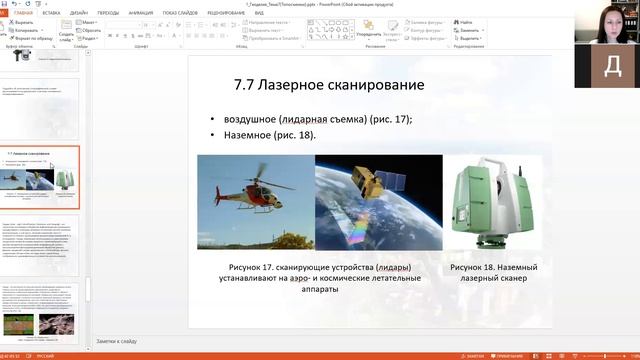This screenshot has height=360, width=640.
Task: Click the Undo arrow in quick access toolbar
Action: [14, 4]
